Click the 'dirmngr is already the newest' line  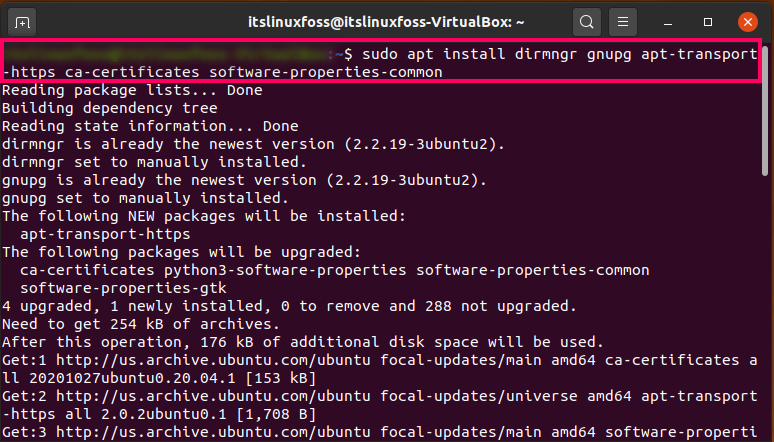[254, 144]
